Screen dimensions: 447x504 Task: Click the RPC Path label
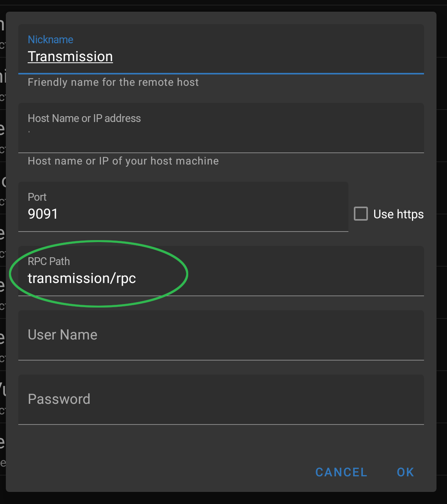click(49, 262)
